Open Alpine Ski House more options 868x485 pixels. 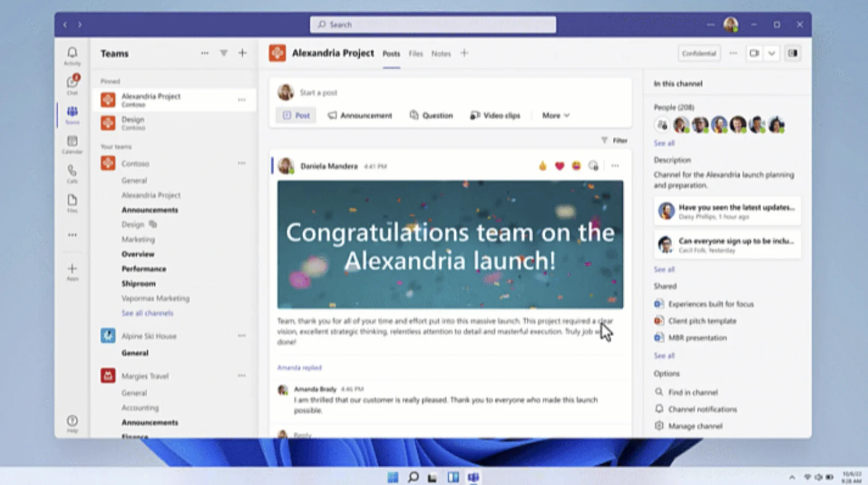click(242, 336)
